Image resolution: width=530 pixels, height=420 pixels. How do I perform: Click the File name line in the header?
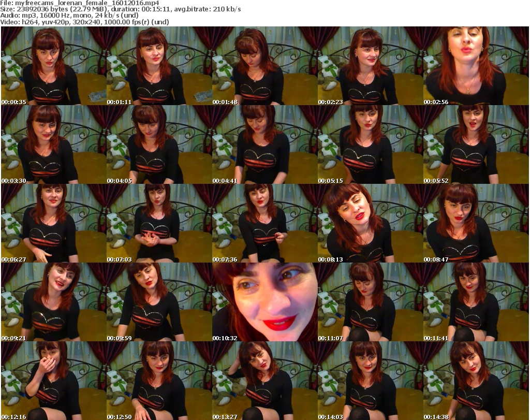click(80, 3)
